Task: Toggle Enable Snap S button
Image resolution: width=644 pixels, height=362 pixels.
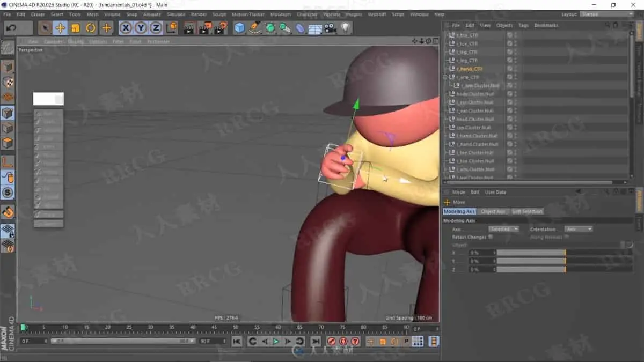Action: point(8,193)
